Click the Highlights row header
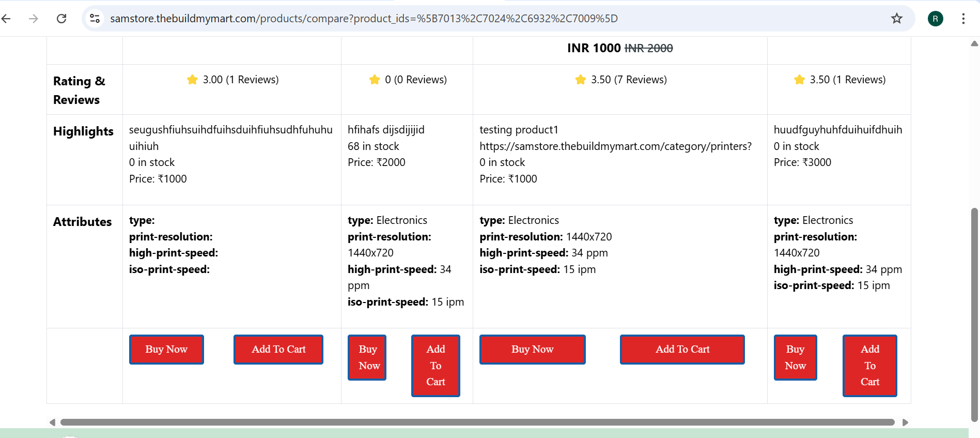 (x=83, y=131)
